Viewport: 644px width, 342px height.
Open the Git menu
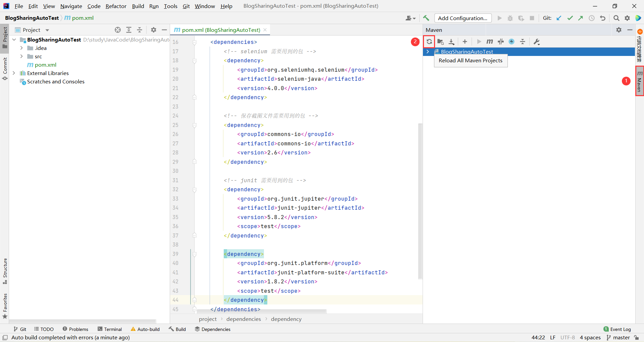[x=186, y=6]
